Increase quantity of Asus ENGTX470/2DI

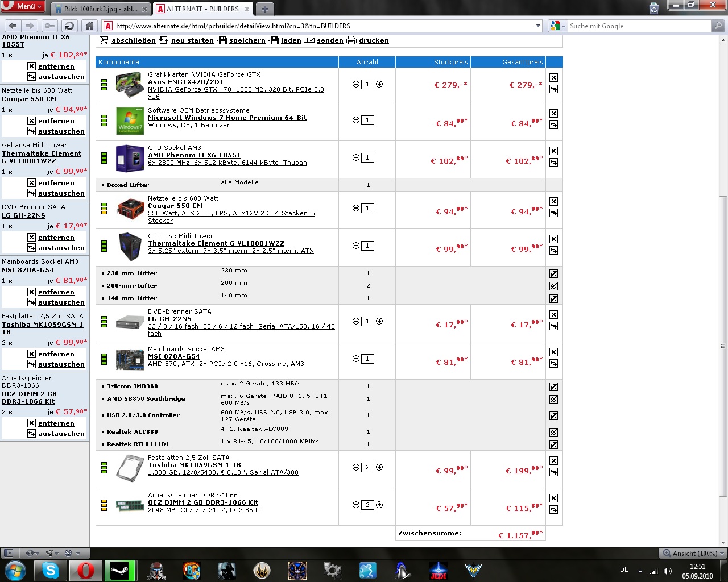[x=379, y=84]
